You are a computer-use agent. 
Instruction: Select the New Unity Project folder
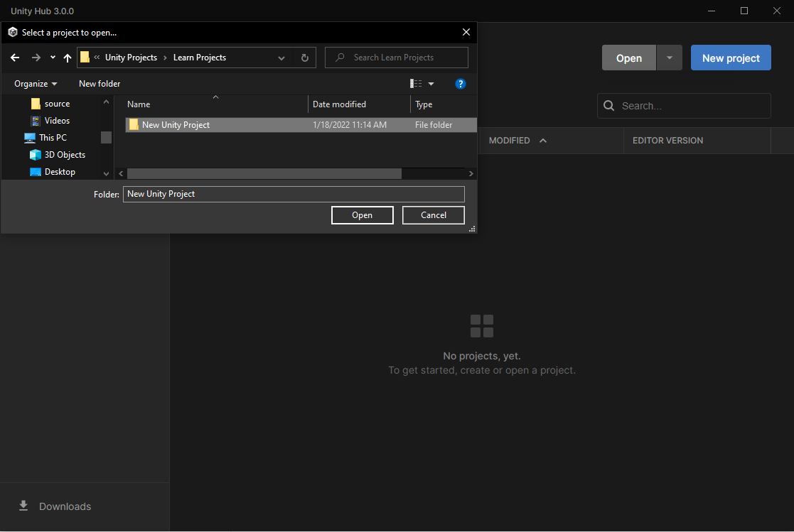coord(176,125)
